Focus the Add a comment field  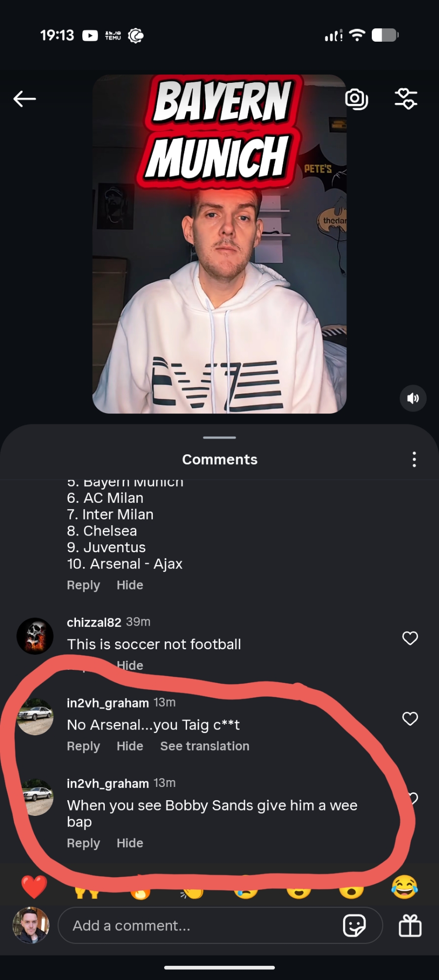pyautogui.click(x=196, y=926)
